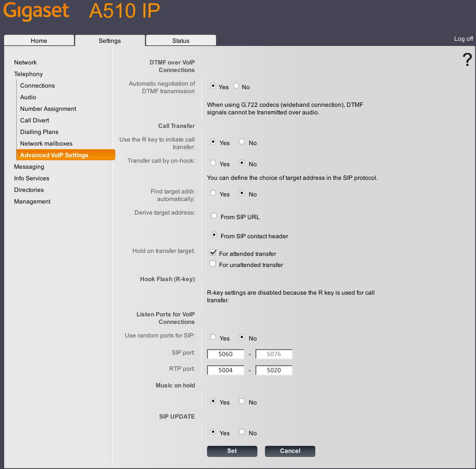Enable For unattended transfer checkbox
Image resolution: width=476 pixels, height=469 pixels.
click(x=213, y=263)
